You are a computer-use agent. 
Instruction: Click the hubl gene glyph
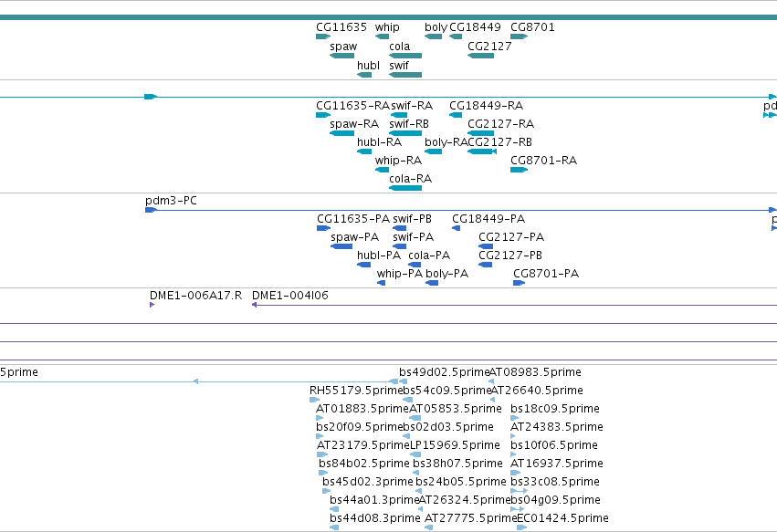(x=364, y=75)
